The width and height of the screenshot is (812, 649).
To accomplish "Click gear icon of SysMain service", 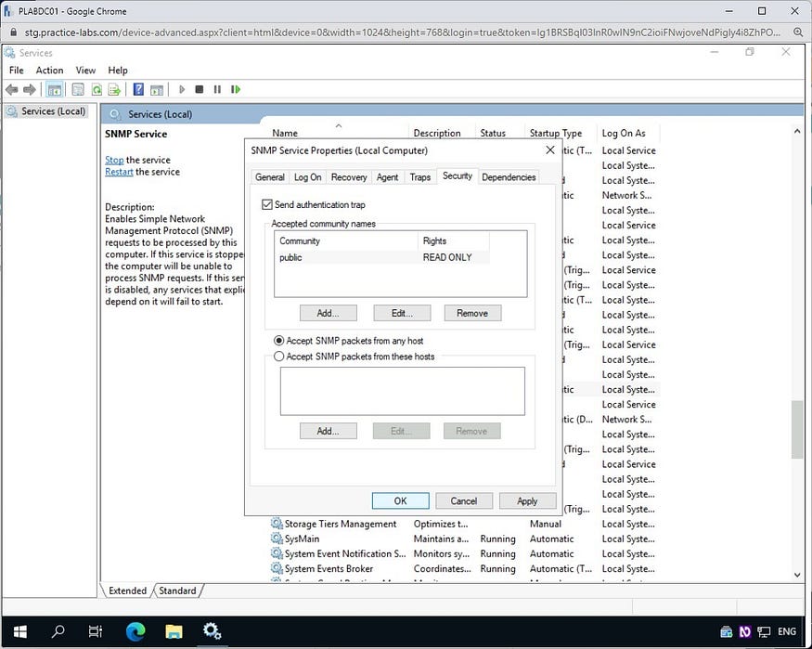I will point(277,539).
